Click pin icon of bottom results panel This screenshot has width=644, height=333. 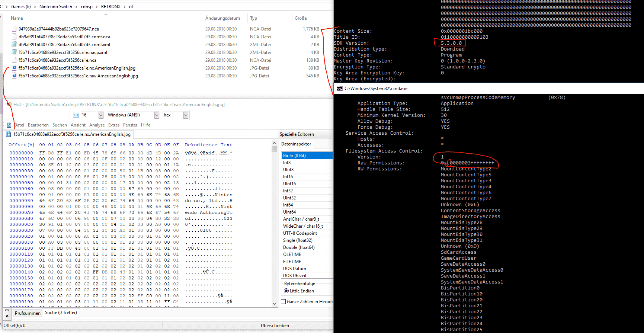click(x=7, y=310)
